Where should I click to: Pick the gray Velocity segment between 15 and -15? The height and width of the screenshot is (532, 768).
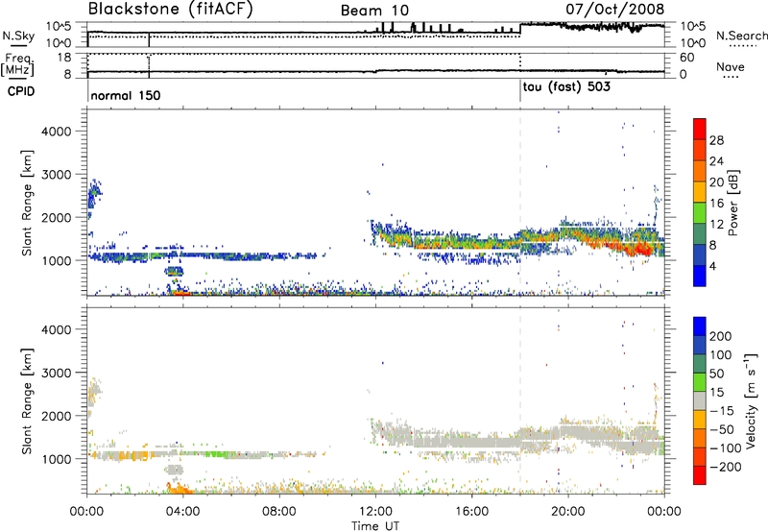(700, 400)
